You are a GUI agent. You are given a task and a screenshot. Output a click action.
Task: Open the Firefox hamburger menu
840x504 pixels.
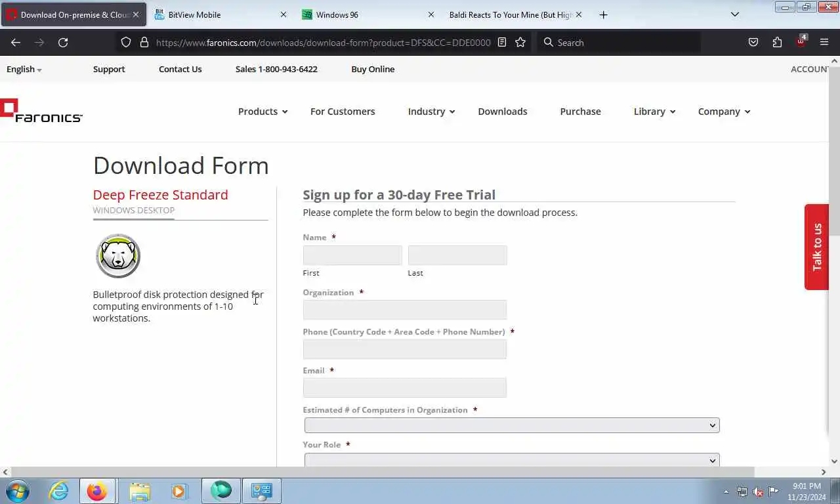824,42
